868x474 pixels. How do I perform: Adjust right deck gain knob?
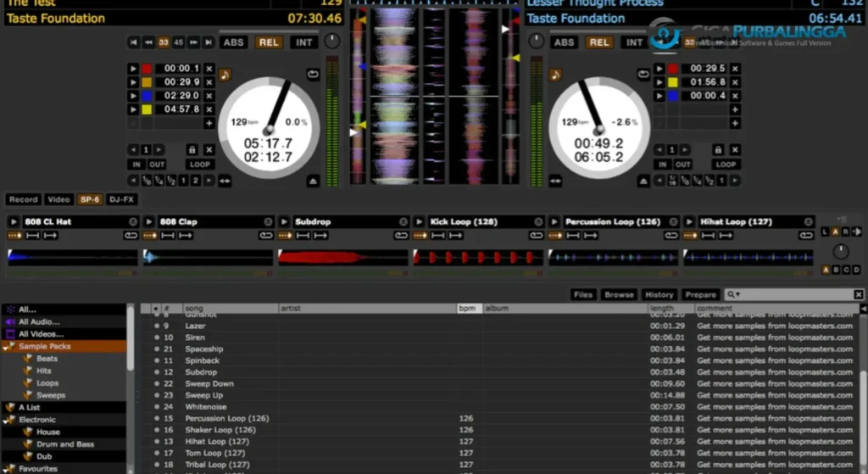[x=536, y=41]
